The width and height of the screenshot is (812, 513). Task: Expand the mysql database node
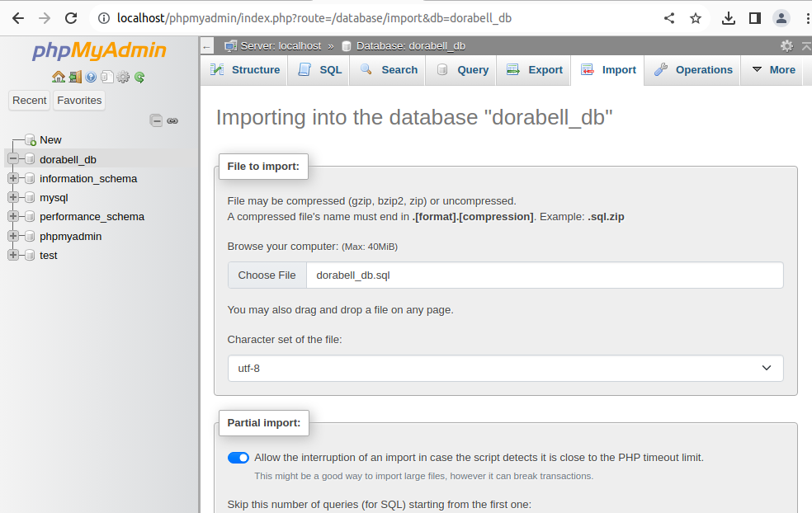(x=13, y=197)
